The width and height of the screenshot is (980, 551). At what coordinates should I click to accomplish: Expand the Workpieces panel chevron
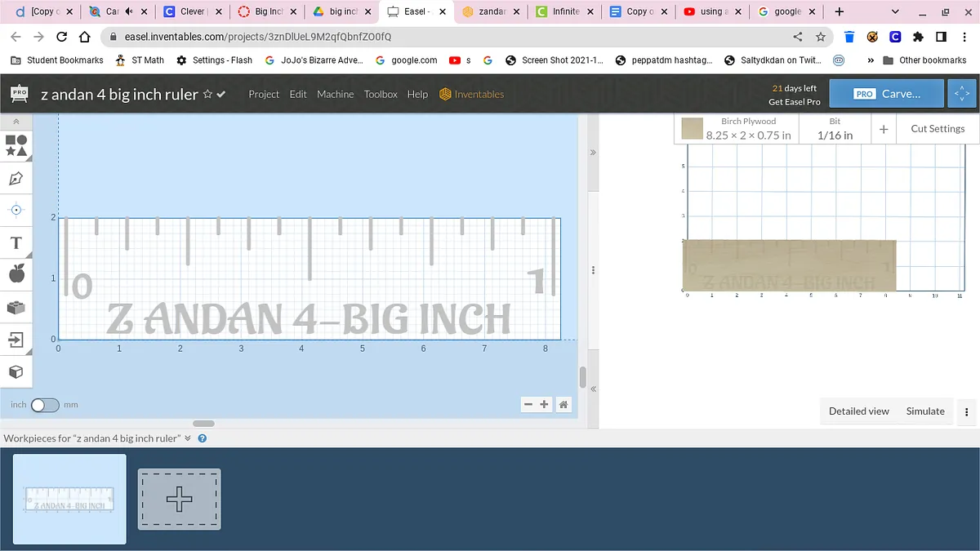tap(188, 438)
